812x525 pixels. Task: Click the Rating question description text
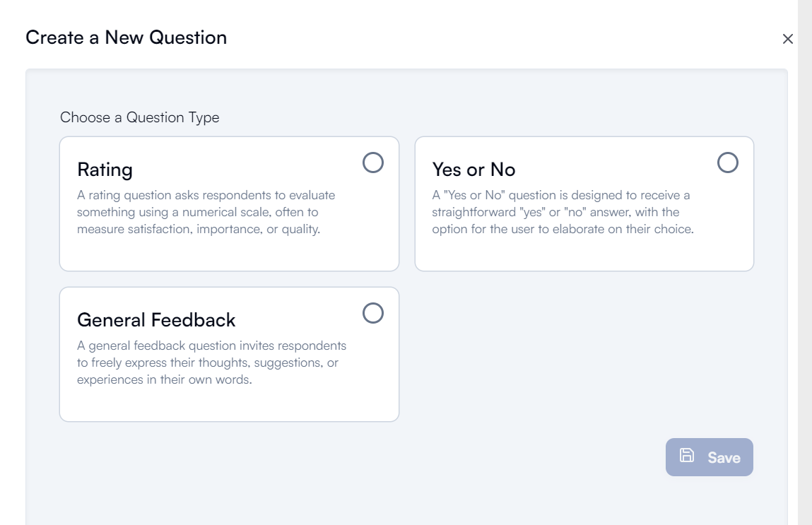click(206, 212)
